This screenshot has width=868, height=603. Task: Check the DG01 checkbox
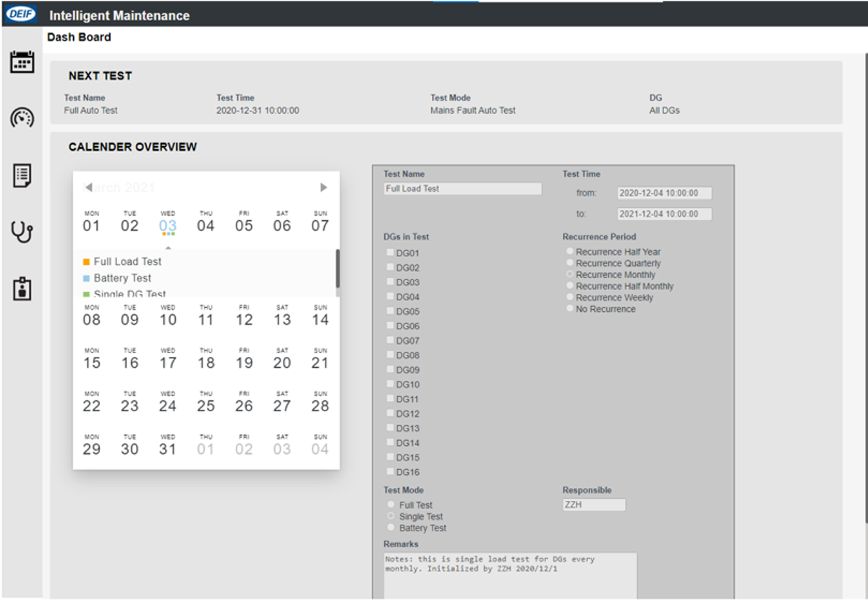(x=391, y=253)
